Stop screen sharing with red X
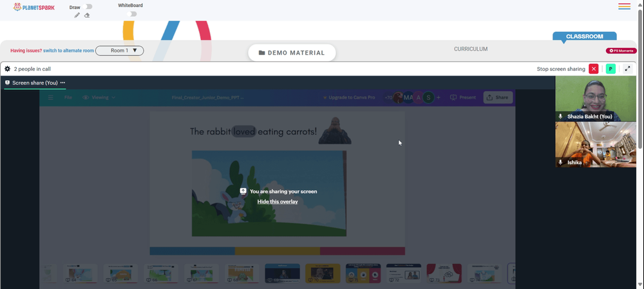Viewport: 644px width, 289px height. 594,69
